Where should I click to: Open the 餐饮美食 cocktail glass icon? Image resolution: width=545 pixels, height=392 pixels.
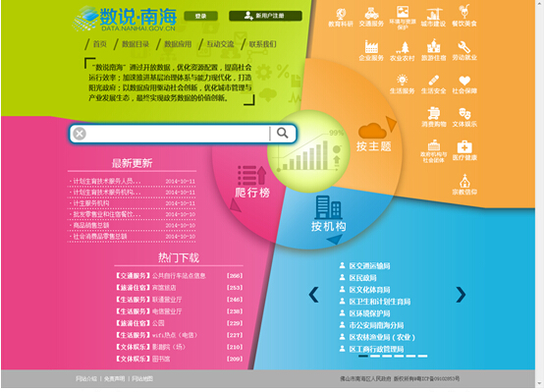pos(463,12)
